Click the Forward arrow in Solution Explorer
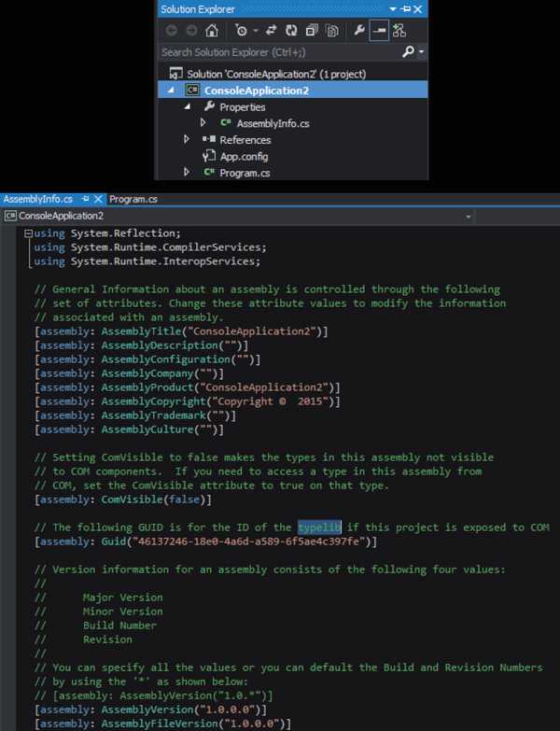 [x=191, y=31]
